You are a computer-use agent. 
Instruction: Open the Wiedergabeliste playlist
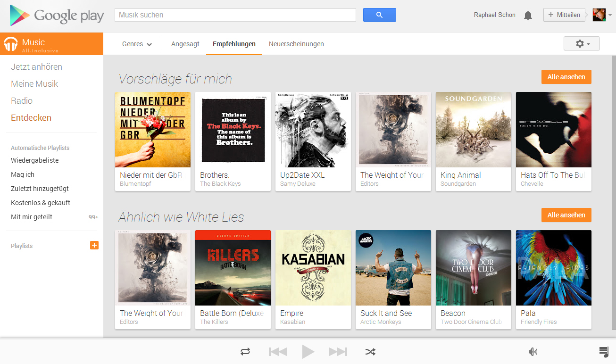[35, 160]
